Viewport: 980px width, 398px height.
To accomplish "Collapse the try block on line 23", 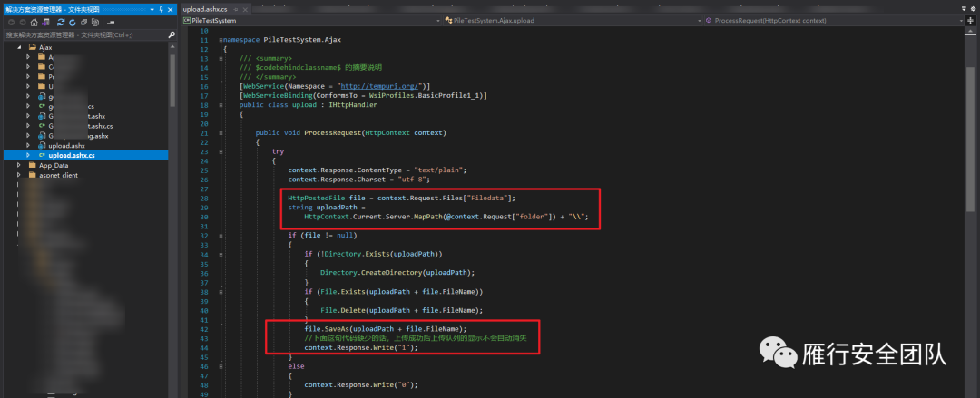I will click(220, 151).
